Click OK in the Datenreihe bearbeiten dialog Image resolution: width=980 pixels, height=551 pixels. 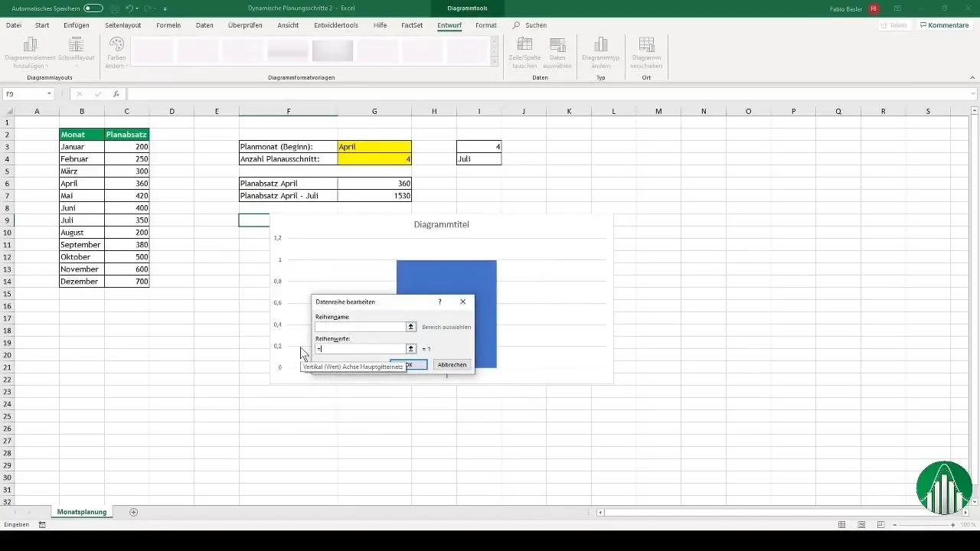pos(409,365)
